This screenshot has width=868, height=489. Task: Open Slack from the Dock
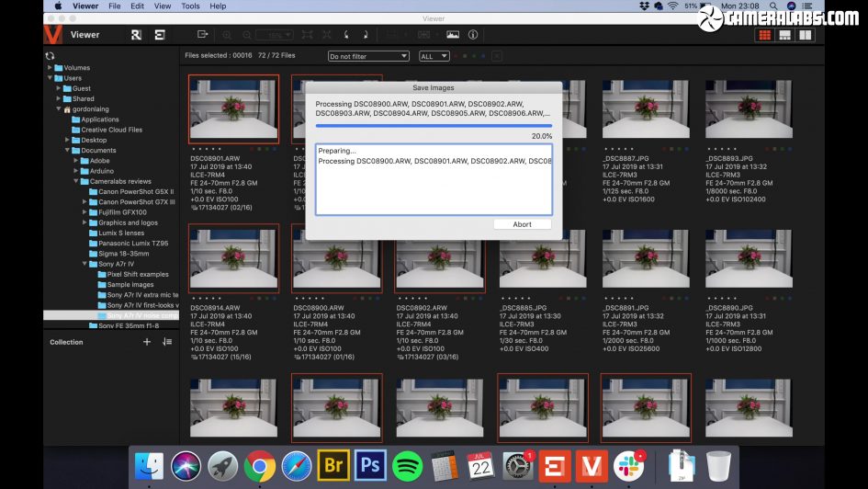[x=628, y=466]
